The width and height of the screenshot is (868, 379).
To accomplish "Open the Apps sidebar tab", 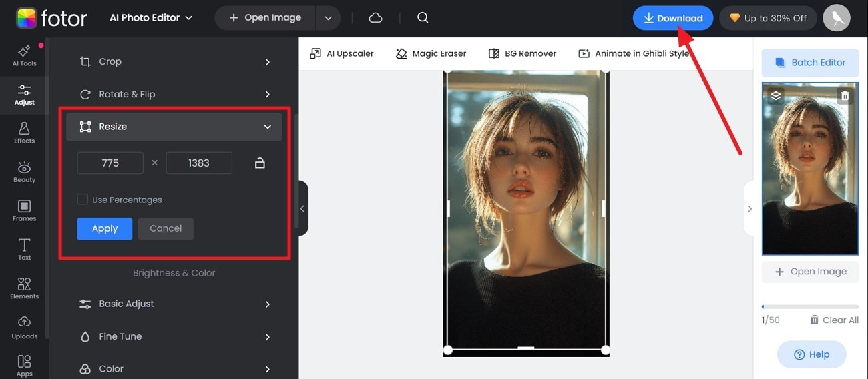I will coord(24,366).
